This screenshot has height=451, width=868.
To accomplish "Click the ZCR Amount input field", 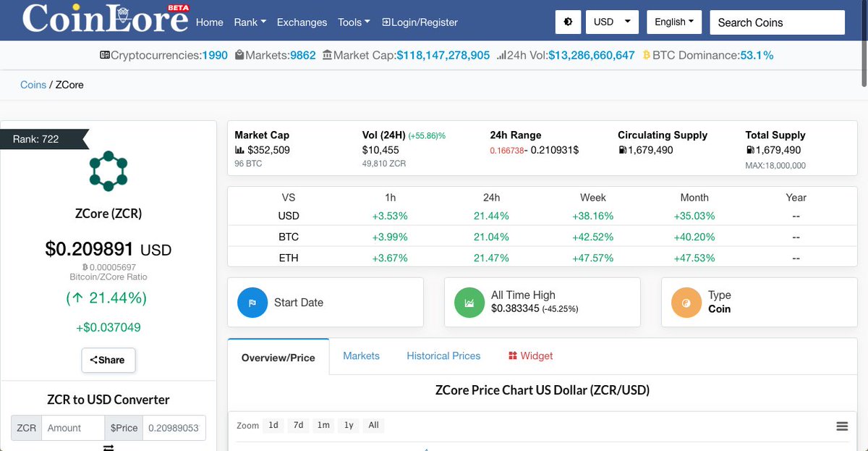I will 73,428.
